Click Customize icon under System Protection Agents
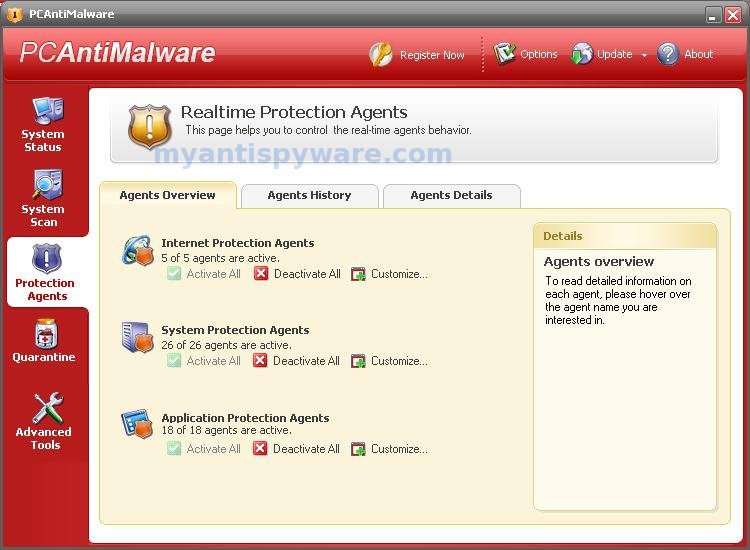Screen dimensions: 750x550 358,361
